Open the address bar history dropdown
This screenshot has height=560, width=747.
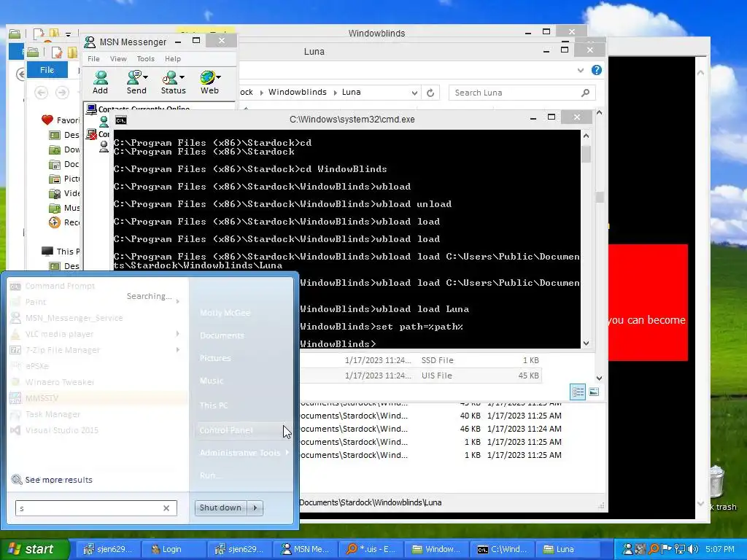click(414, 93)
